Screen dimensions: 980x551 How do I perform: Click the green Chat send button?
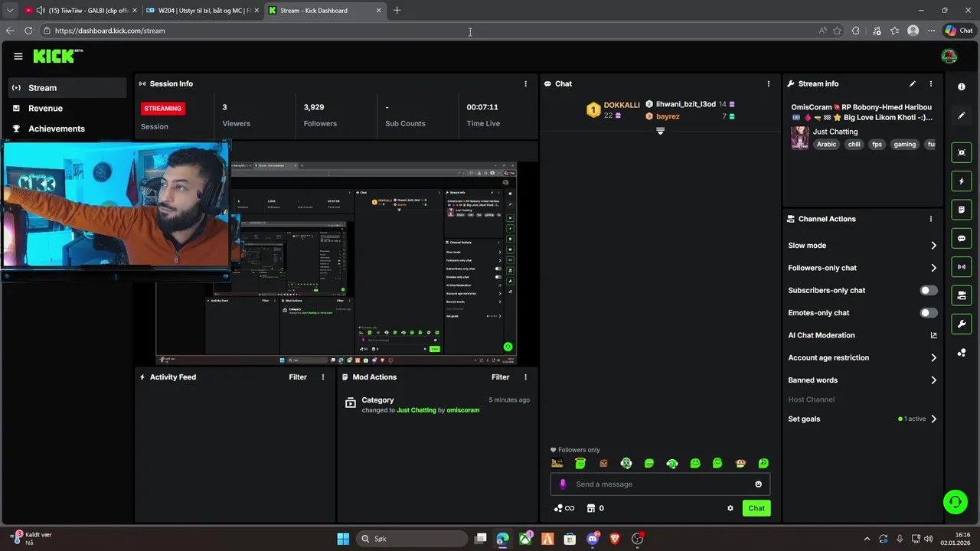(756, 508)
